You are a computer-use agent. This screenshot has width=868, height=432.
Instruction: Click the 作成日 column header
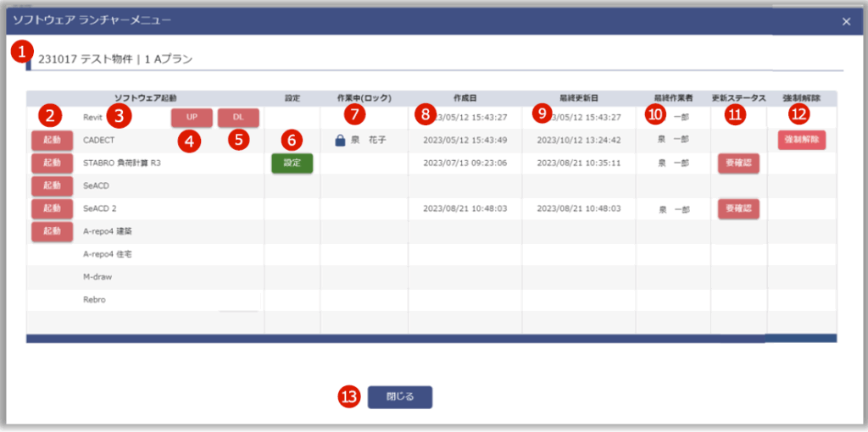465,98
